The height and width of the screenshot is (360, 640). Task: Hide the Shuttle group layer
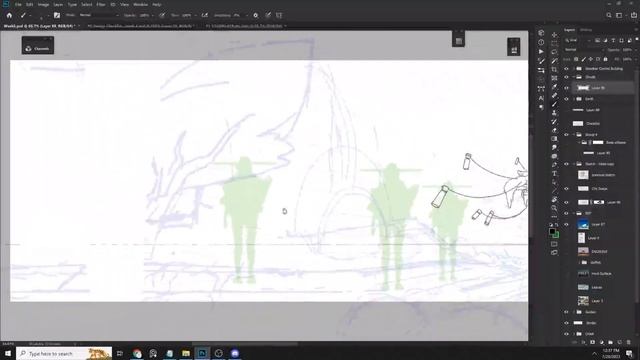[566, 77]
